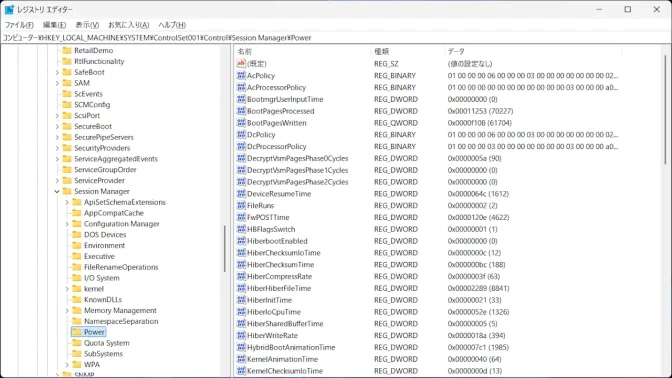Open the ヘルプ(H) menu
Viewport: 672px width, 378px height.
coord(172,25)
